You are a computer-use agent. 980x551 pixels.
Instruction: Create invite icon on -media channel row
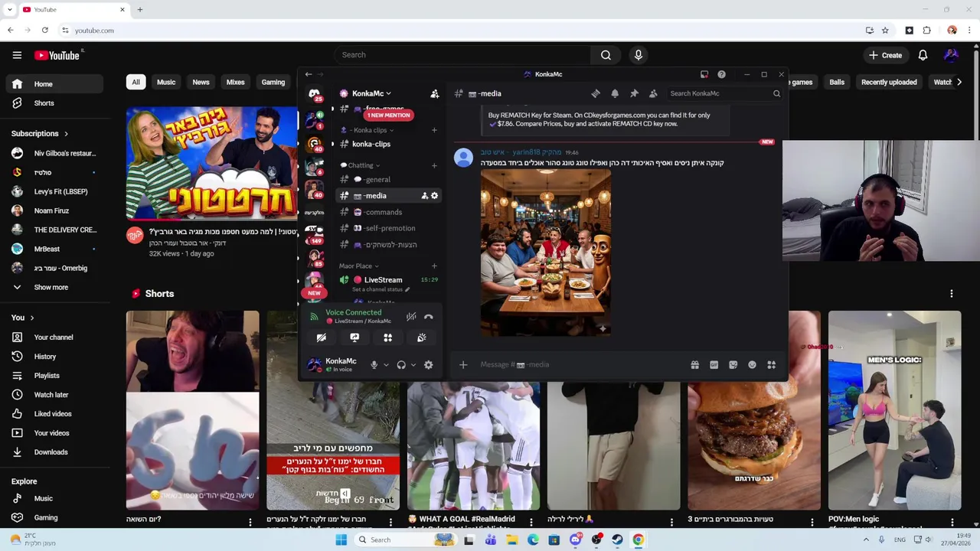(x=424, y=196)
